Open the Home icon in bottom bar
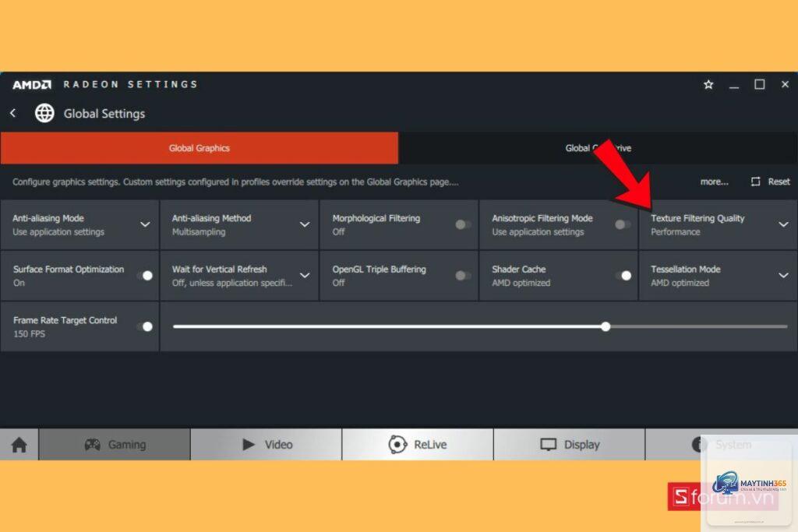This screenshot has width=798, height=532. pos(19,445)
